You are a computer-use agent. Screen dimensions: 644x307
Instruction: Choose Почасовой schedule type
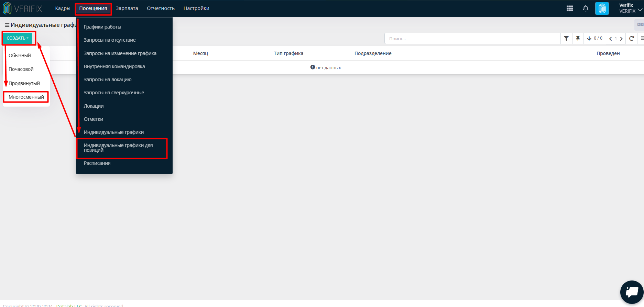pos(21,69)
